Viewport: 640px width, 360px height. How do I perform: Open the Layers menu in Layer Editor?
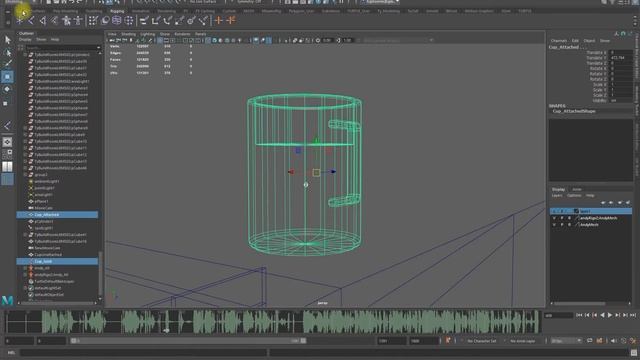click(x=557, y=196)
